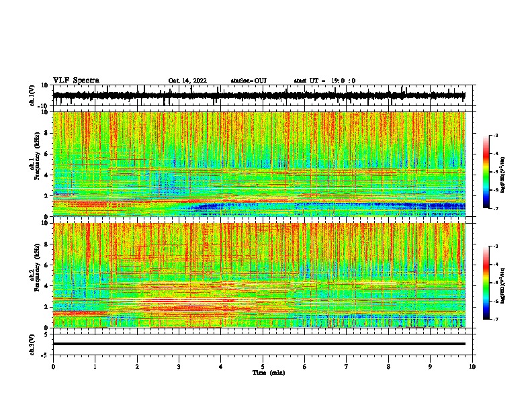Click the "VLF Spectra" plot title
The height and width of the screenshot is (411, 532).
pos(76,81)
